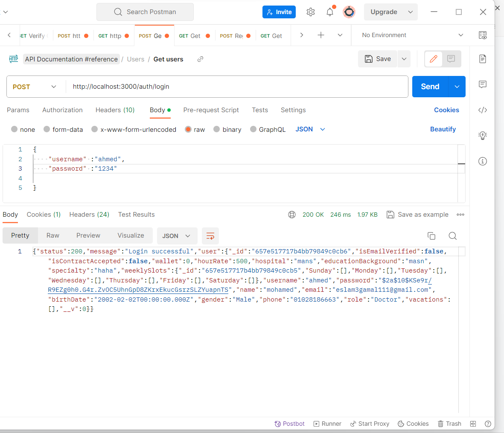Open the Headers (10) tab
The width and height of the screenshot is (504, 433).
(115, 110)
